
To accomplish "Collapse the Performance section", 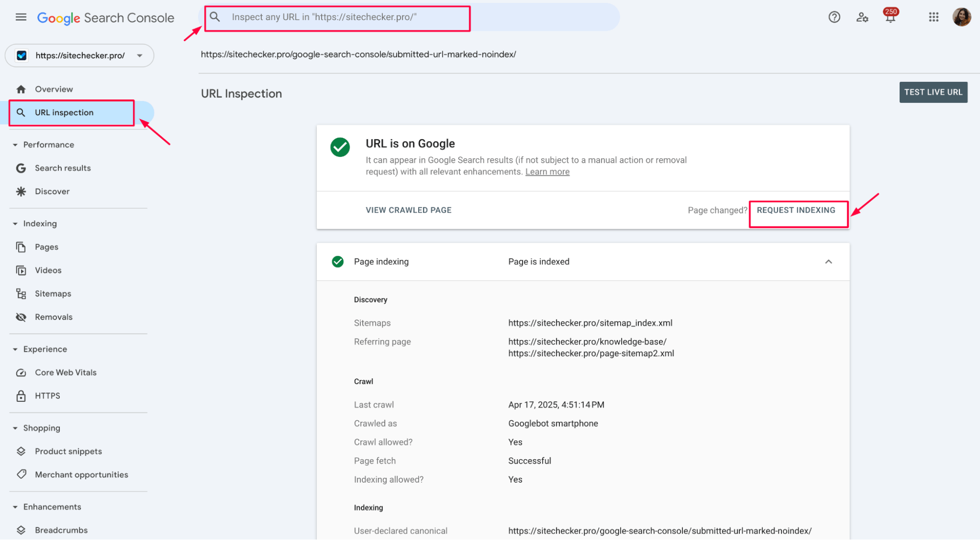I will coord(15,145).
